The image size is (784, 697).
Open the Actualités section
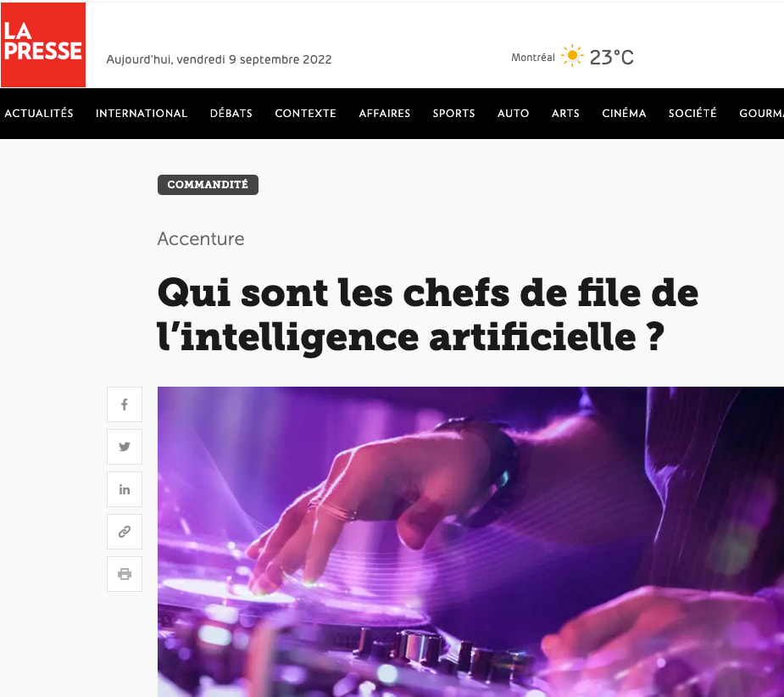click(x=39, y=114)
